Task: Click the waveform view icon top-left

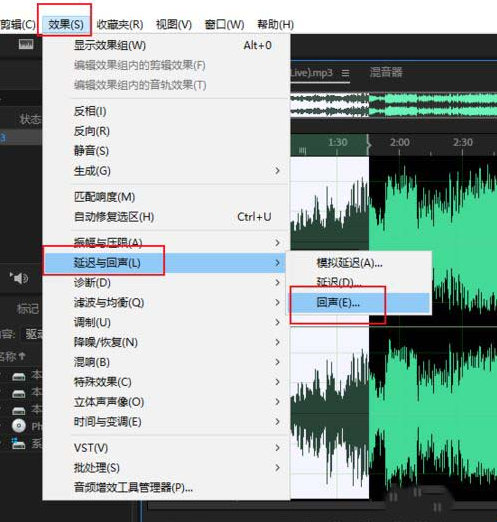Action: [x=26, y=44]
